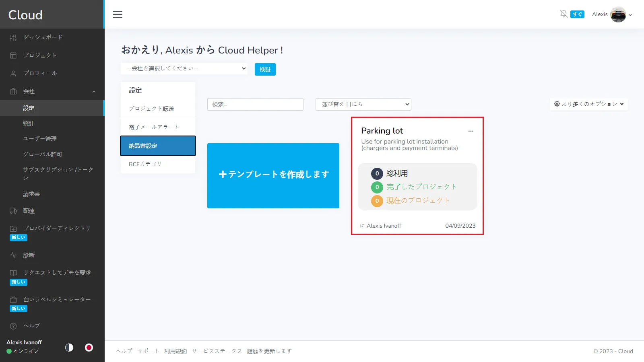644x362 pixels.
Task: Open the 診断 diagnostics item
Action: click(x=28, y=255)
